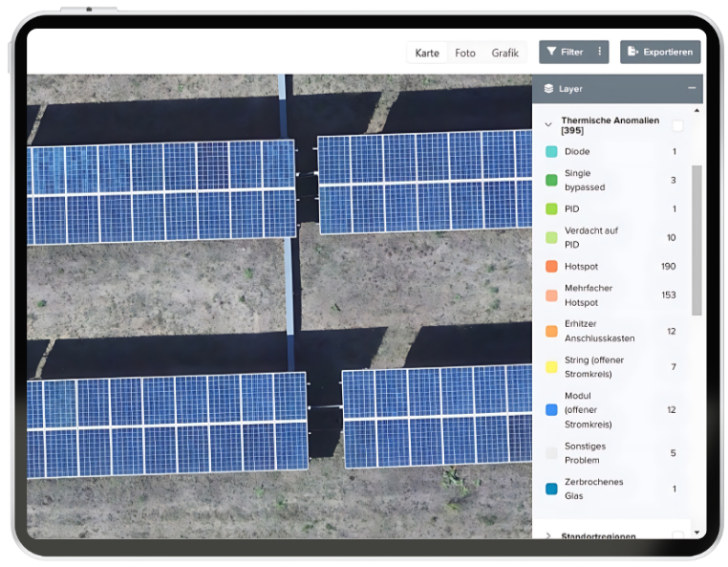Image resolution: width=728 pixels, height=567 pixels.
Task: Minimize the Layer panel with minus icon
Action: [x=692, y=88]
